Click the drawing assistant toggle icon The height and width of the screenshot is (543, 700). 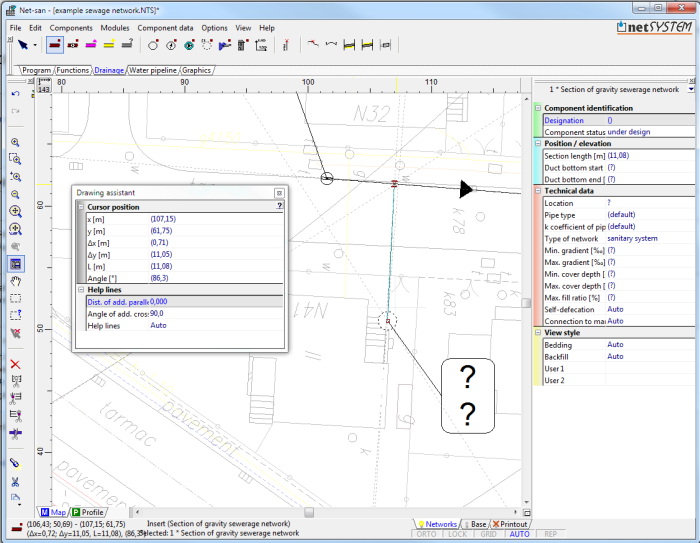(x=16, y=264)
